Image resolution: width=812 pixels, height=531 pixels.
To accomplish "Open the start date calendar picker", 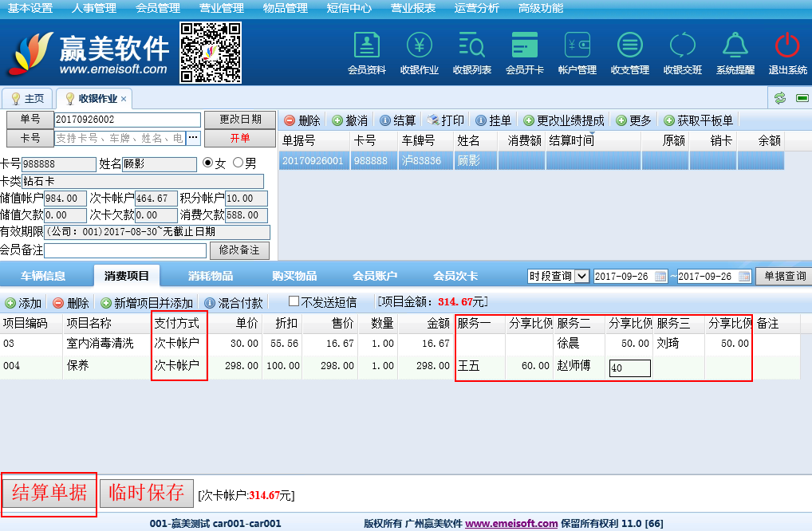I will pos(660,277).
